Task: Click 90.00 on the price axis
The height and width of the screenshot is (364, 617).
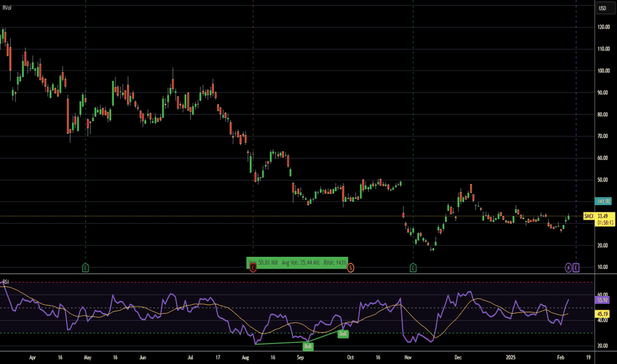Action: [602, 93]
